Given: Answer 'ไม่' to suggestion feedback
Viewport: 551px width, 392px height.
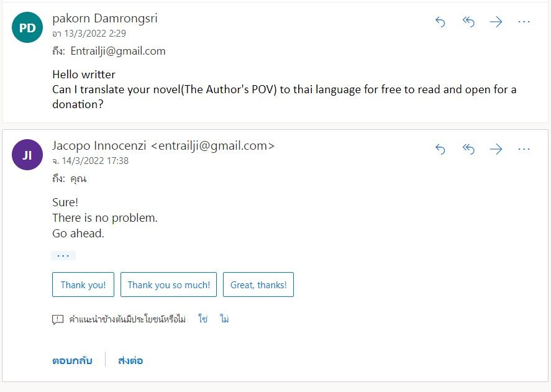Looking at the screenshot, I should [224, 319].
